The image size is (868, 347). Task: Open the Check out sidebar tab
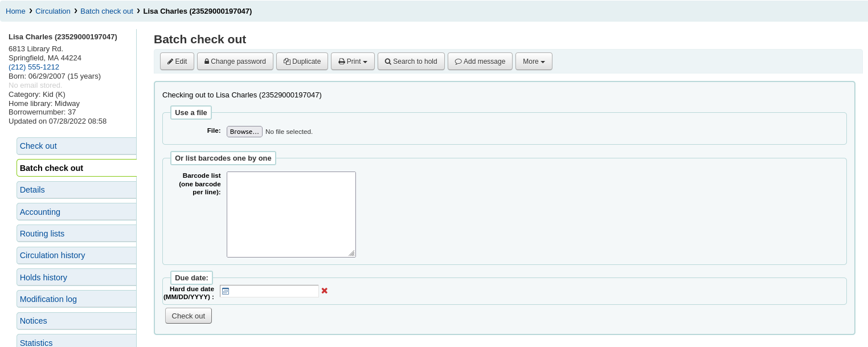click(76, 146)
